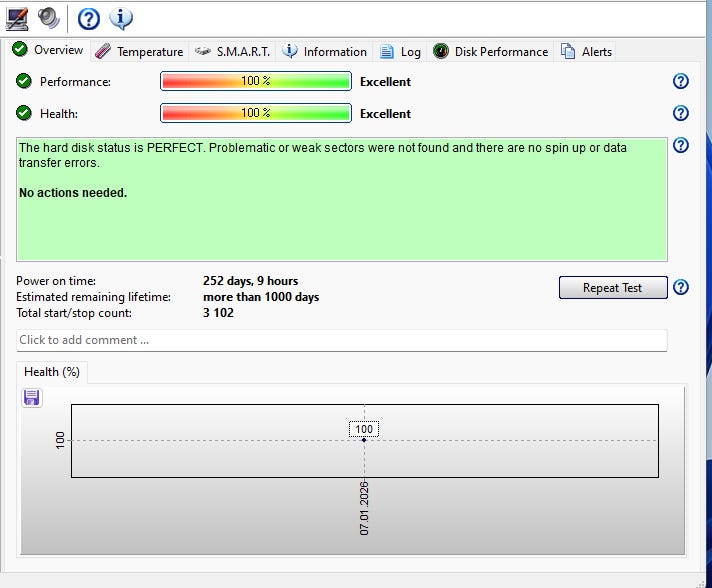Open help icon beside the status text box
This screenshot has width=712, height=588.
[x=680, y=145]
